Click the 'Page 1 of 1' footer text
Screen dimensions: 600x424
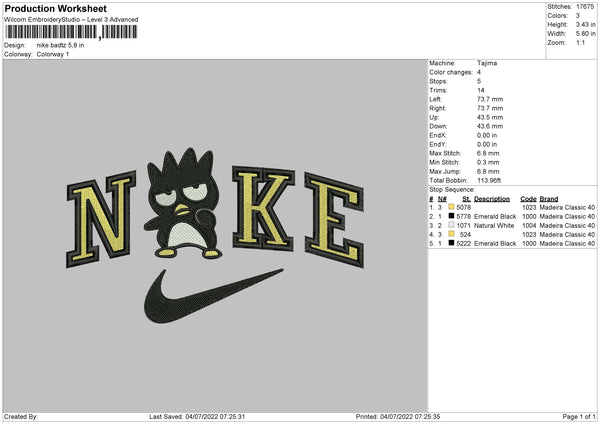coord(579,417)
